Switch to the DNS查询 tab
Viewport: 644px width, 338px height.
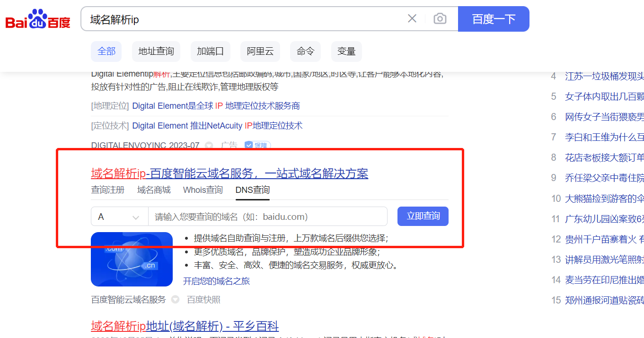click(x=253, y=190)
